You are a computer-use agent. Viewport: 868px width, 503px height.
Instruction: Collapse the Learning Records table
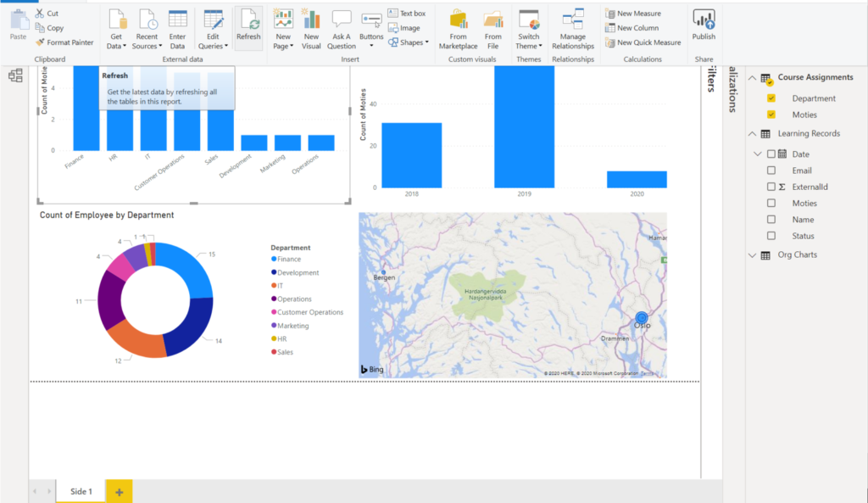pos(753,134)
